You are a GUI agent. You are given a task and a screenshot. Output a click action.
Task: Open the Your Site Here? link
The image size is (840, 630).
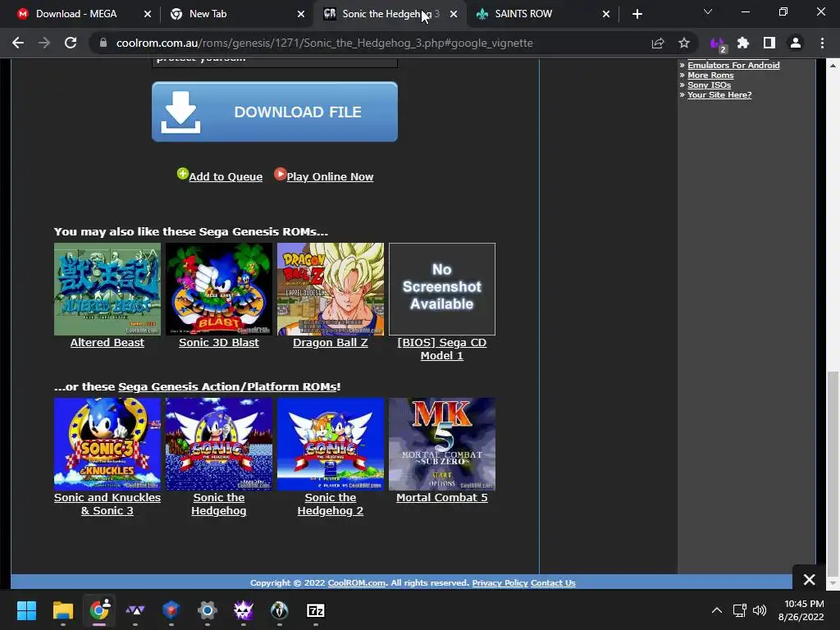click(x=719, y=95)
